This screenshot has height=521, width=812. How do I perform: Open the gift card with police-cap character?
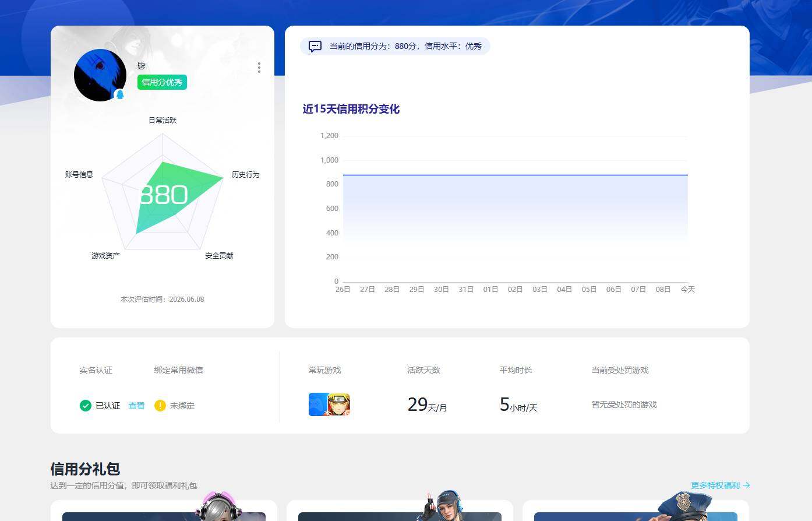pos(636,511)
